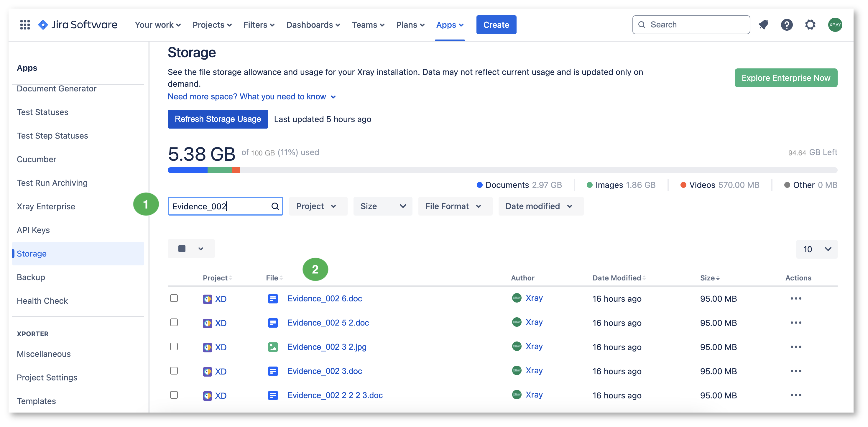868x427 pixels.
Task: Click the Jira Software logo
Action: (x=77, y=24)
